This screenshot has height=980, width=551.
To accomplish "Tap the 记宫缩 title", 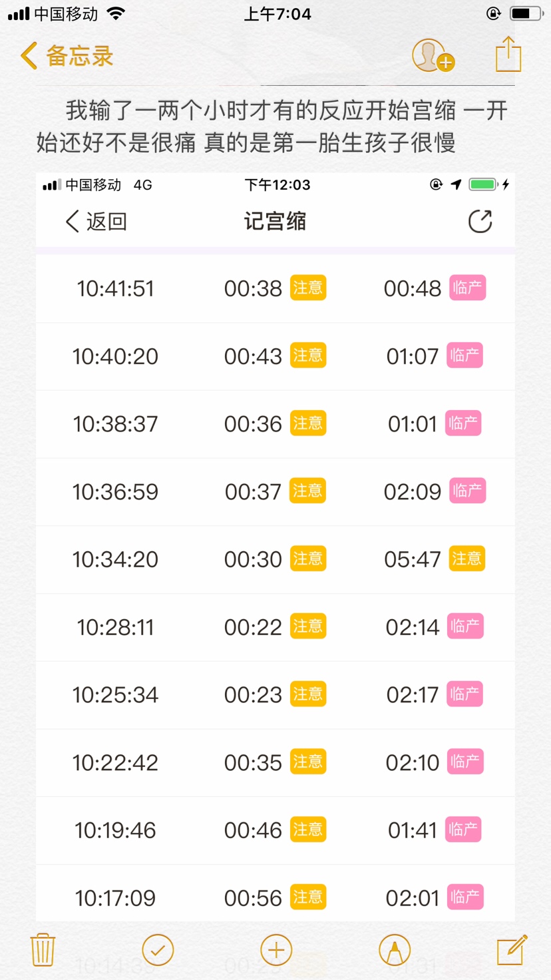I will tap(275, 222).
